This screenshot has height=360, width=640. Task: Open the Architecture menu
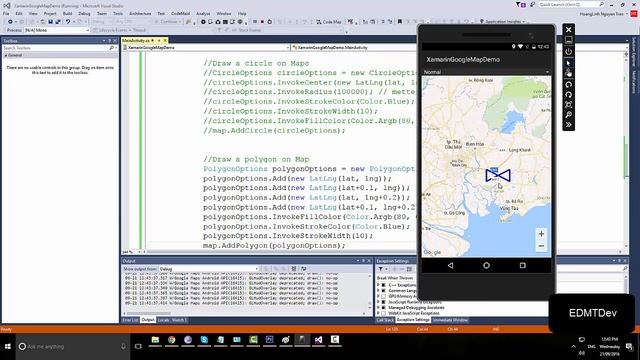140,13
